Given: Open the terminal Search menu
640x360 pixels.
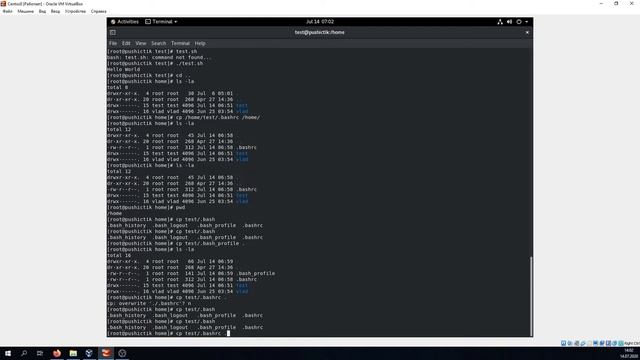Looking at the screenshot, I should pyautogui.click(x=158, y=43).
